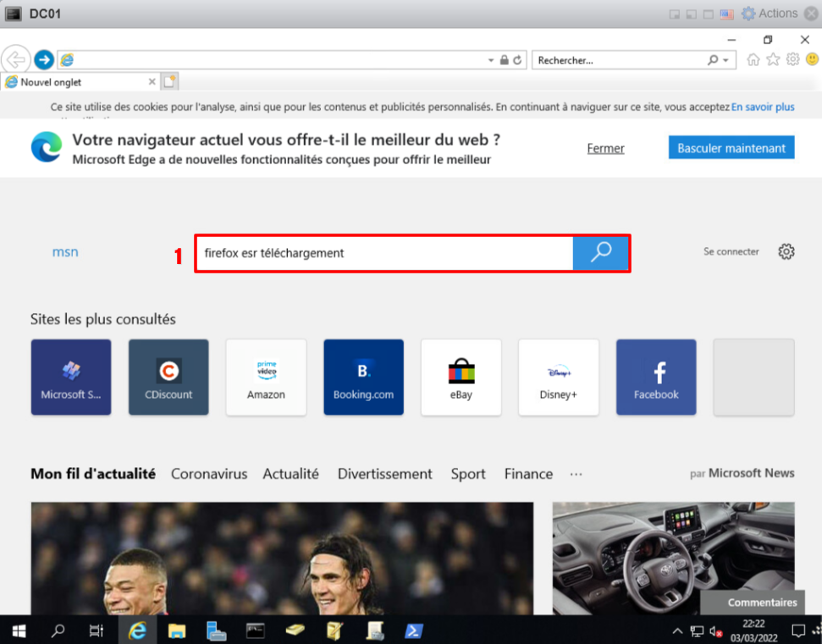This screenshot has width=822, height=644.
Task: Open MSN settings gear icon
Action: click(x=786, y=251)
